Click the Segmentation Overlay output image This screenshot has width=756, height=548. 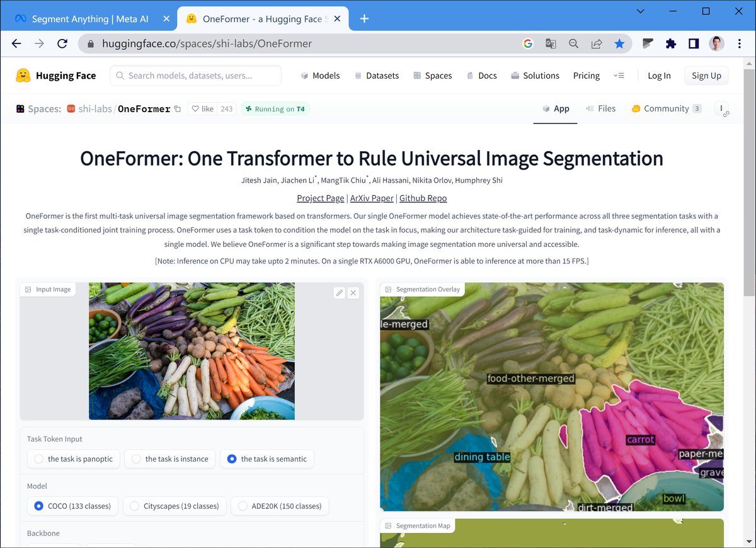tap(552, 397)
